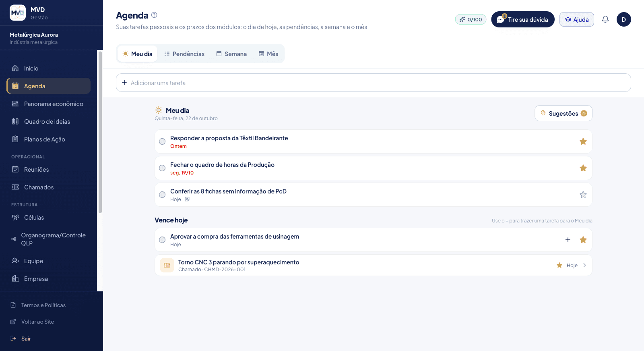The image size is (644, 351).
Task: Open Planos de Ação
Action: (x=48, y=139)
